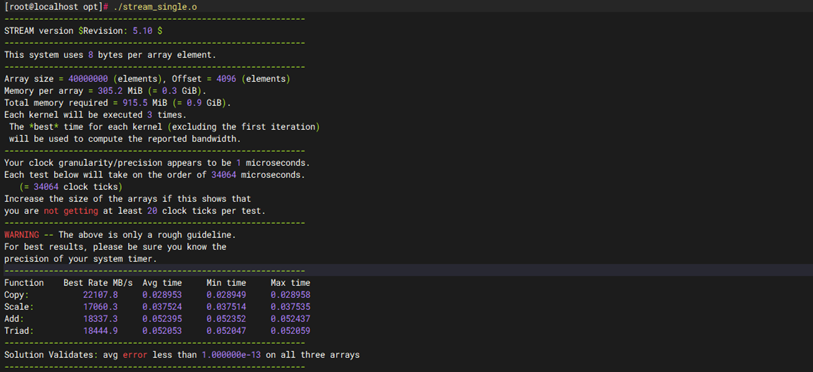Click the Copy min time 0.028949

[226, 295]
